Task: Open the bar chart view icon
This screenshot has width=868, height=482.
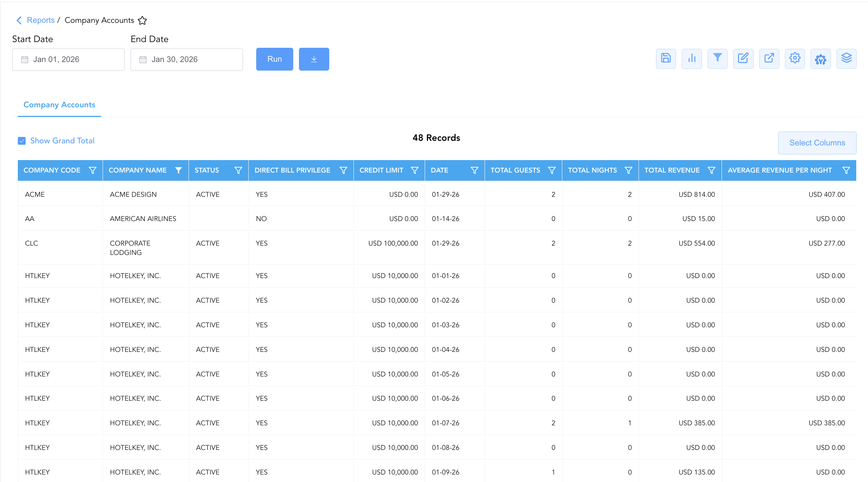Action: (692, 59)
